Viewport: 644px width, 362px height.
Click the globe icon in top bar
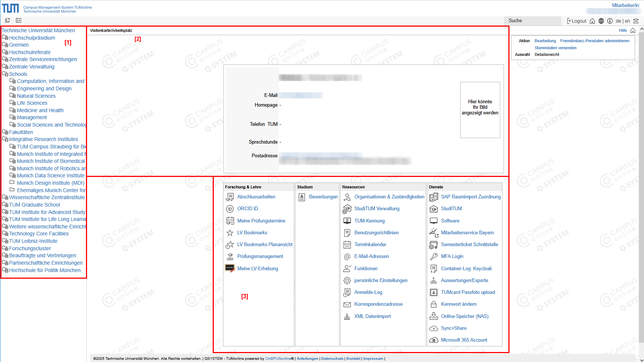(x=601, y=21)
